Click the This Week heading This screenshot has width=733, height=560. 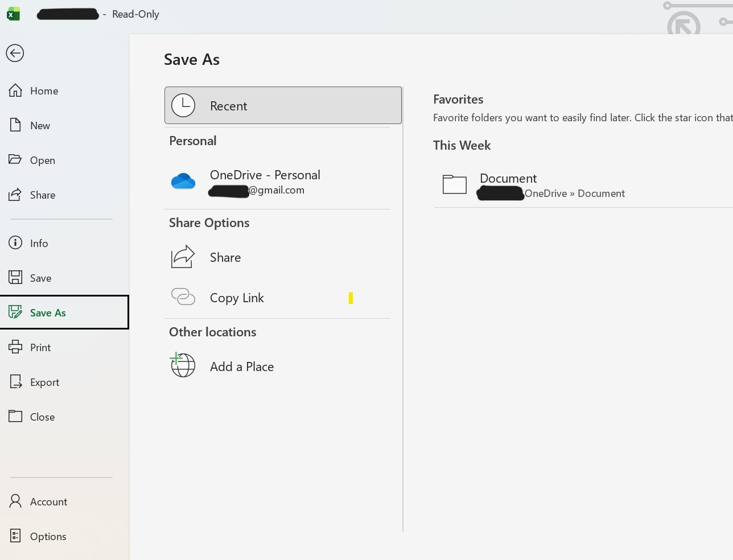(462, 145)
